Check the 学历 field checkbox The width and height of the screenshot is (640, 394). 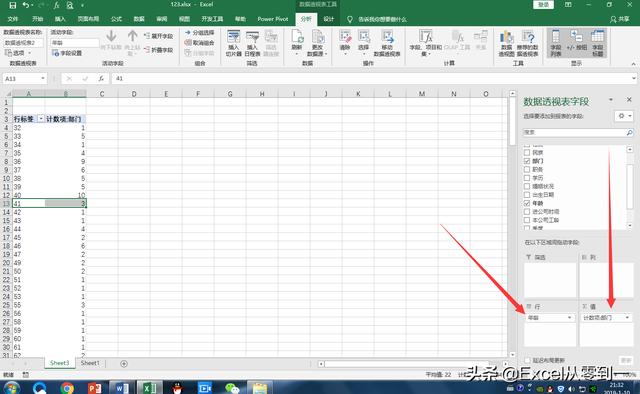pos(527,178)
